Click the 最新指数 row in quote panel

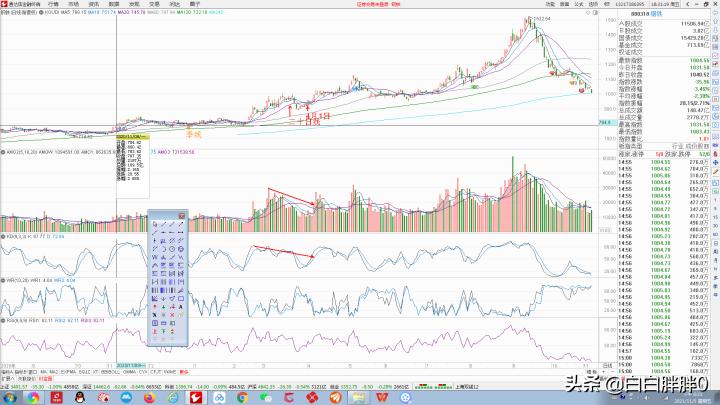pyautogui.click(x=664, y=60)
